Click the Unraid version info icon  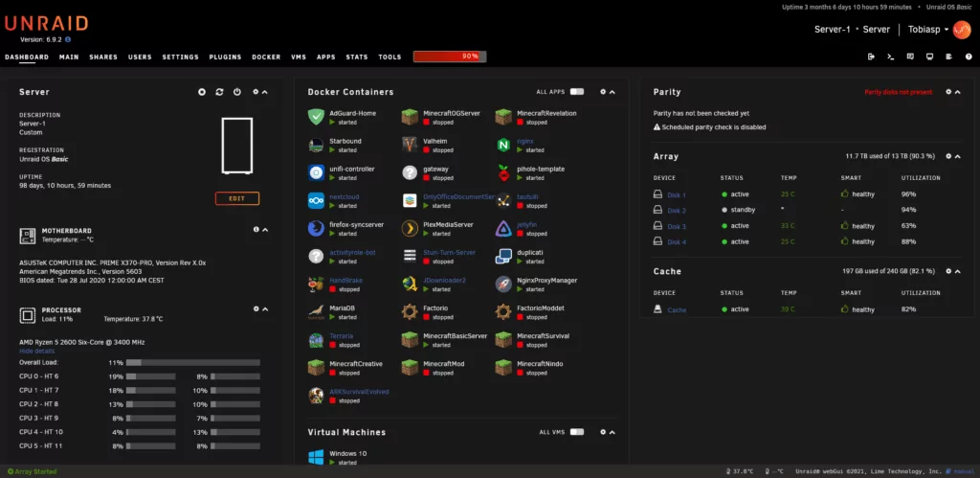coord(68,39)
